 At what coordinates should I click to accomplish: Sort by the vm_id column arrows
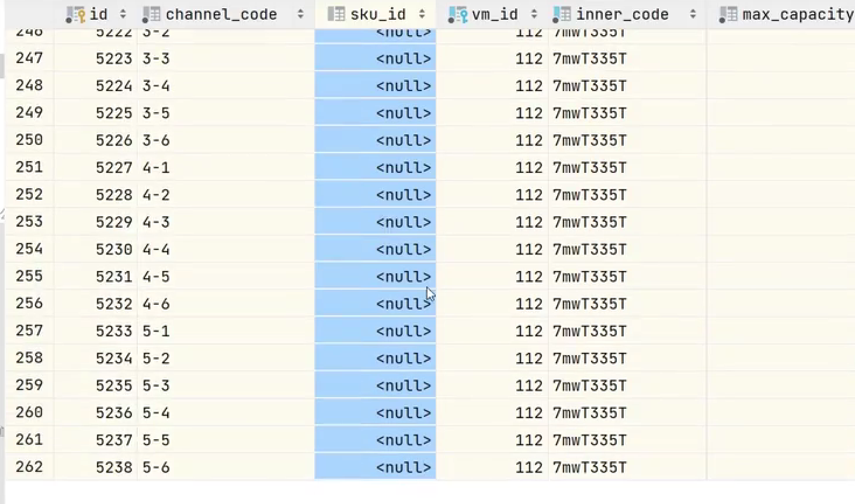[534, 14]
